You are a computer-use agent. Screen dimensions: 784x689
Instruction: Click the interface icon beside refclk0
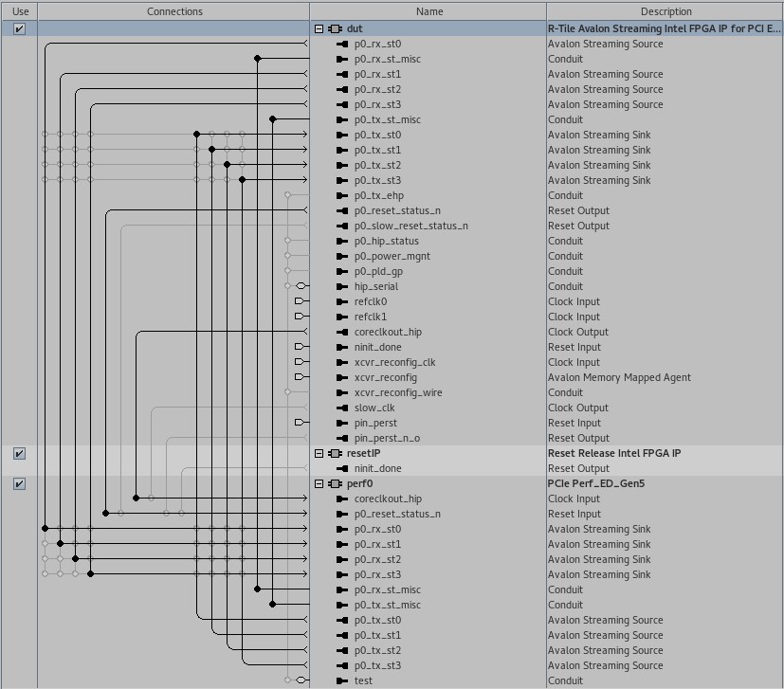click(342, 302)
